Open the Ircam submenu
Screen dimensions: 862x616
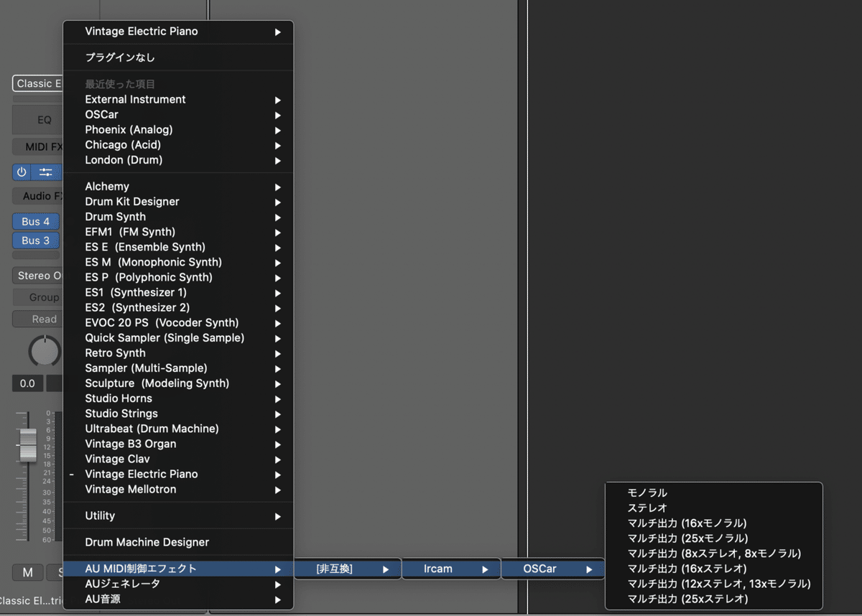point(451,569)
